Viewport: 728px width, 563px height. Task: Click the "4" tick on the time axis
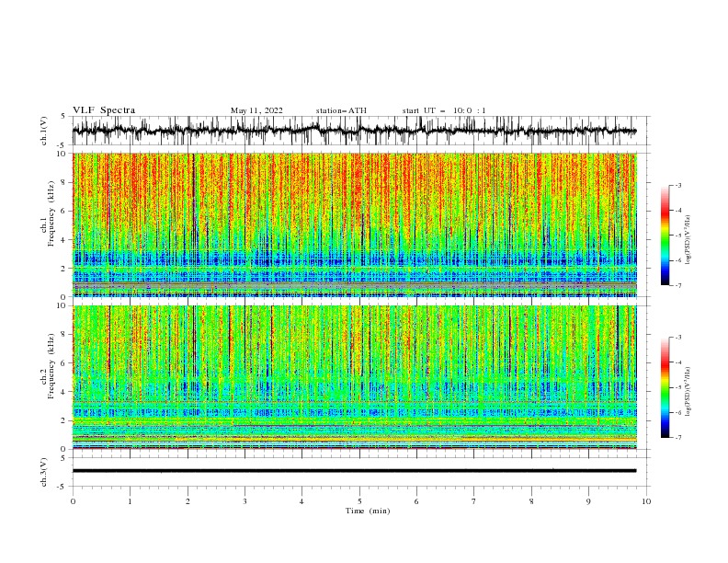(x=301, y=501)
